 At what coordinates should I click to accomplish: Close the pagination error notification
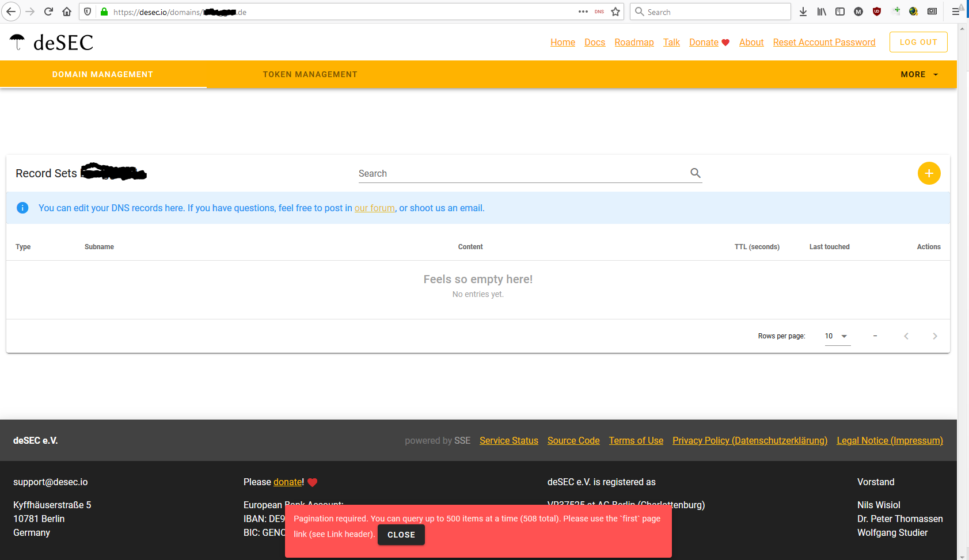click(401, 535)
